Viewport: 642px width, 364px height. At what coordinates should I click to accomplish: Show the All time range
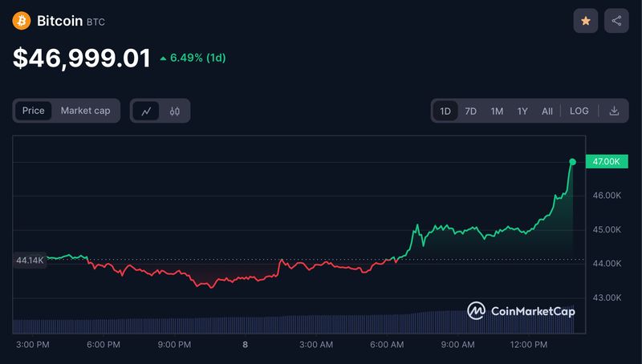point(547,111)
